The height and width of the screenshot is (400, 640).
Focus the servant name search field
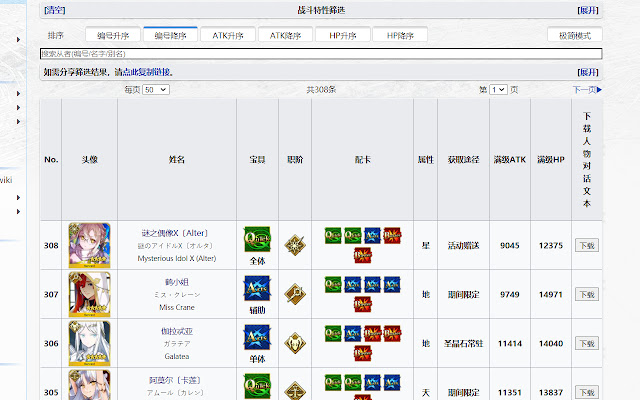click(x=320, y=54)
